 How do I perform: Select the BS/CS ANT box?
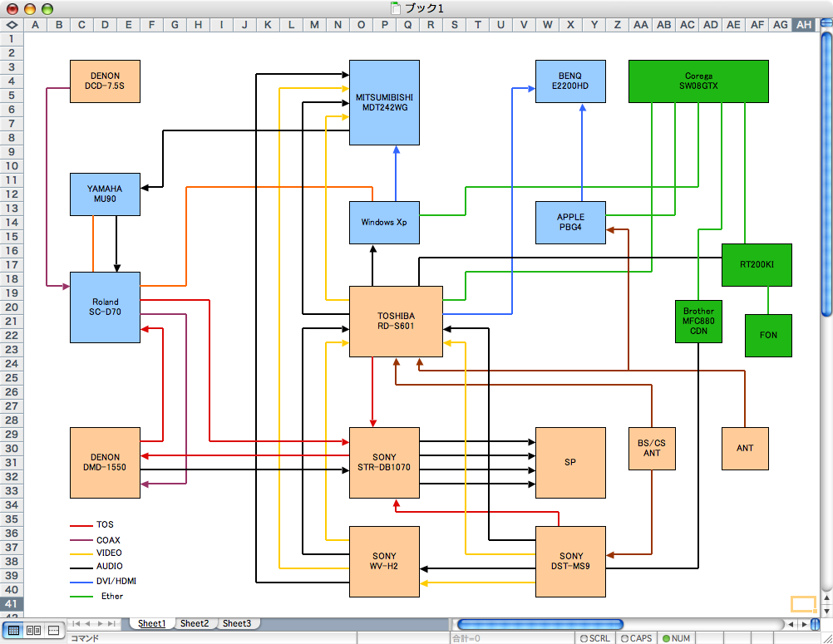(652, 449)
